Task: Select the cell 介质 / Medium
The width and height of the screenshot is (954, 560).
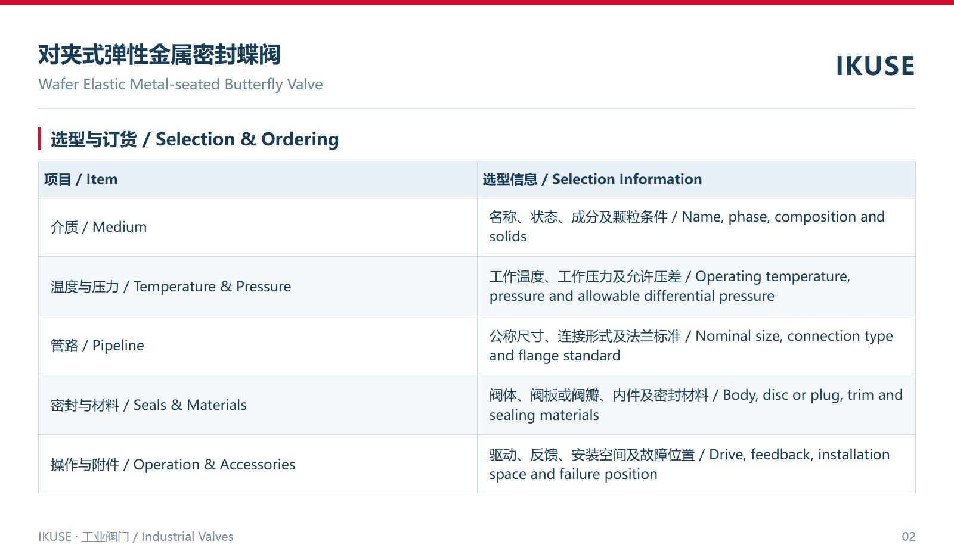Action: click(258, 227)
